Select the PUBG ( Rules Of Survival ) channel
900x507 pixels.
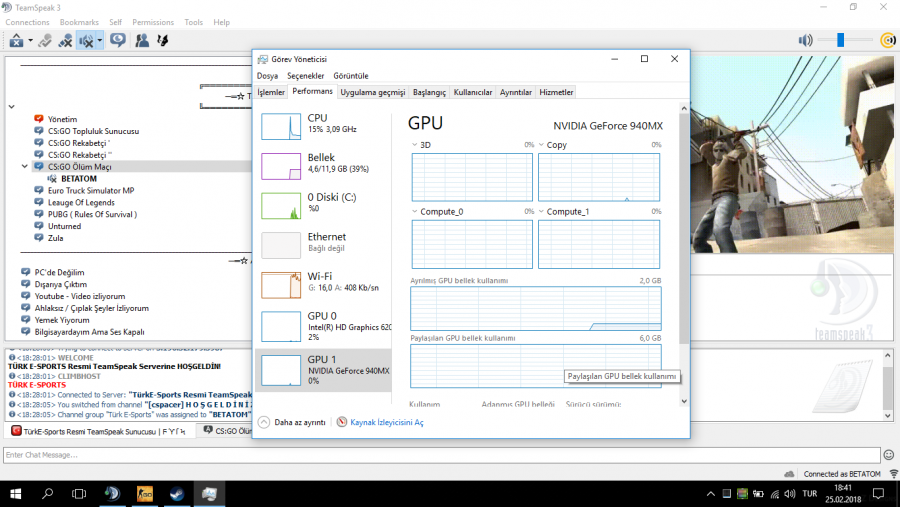[92, 214]
